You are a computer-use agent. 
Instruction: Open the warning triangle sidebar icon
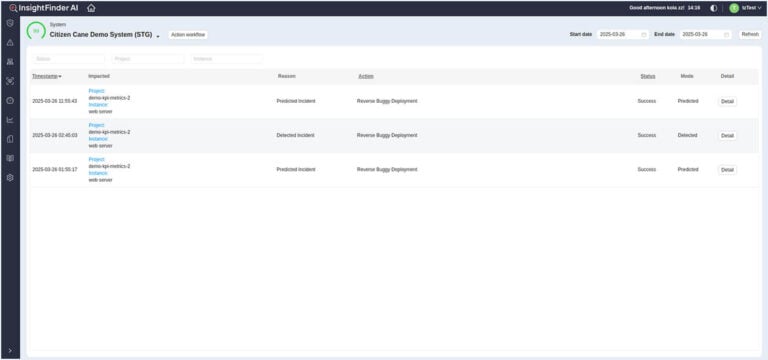pyautogui.click(x=10, y=43)
